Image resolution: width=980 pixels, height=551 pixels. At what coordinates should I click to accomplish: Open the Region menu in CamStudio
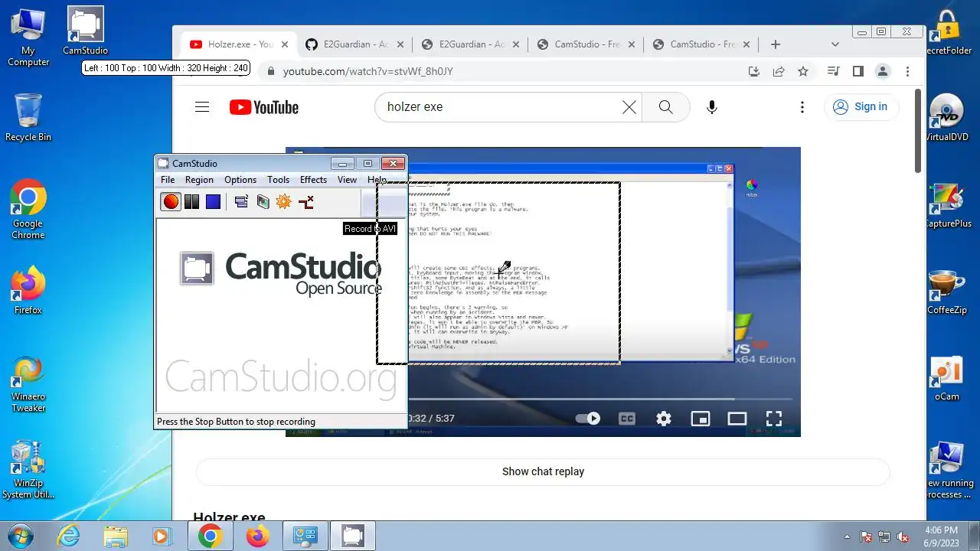tap(199, 179)
